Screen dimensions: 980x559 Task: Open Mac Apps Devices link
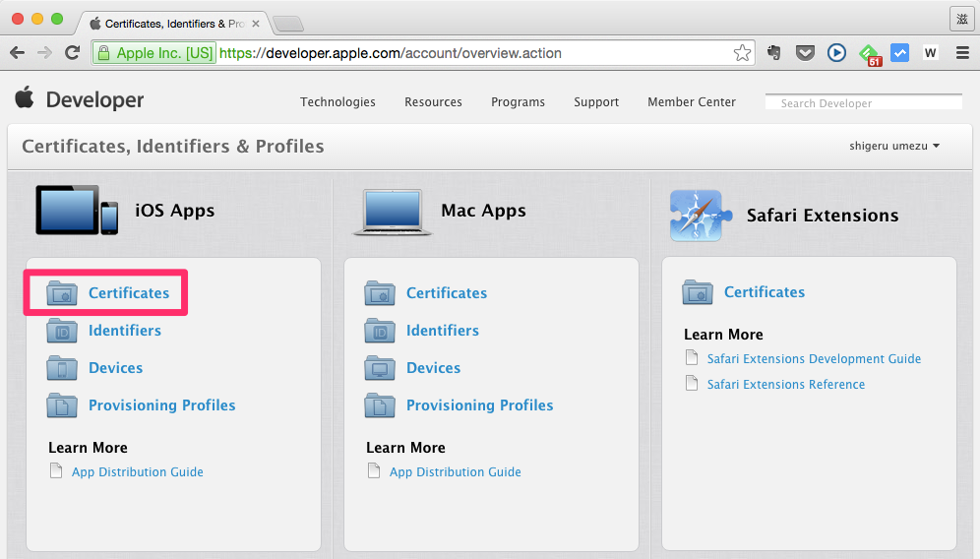[434, 368]
